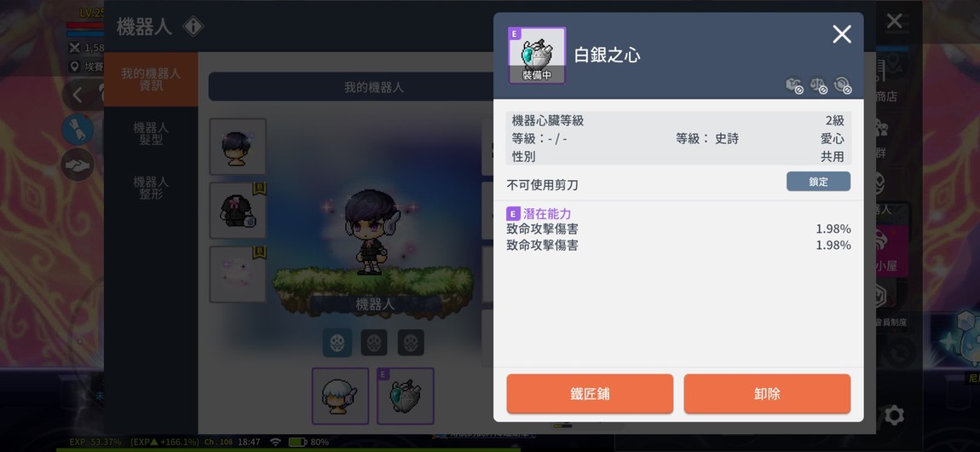
Task: Close the 白銀之心 item popup
Action: pos(842,34)
